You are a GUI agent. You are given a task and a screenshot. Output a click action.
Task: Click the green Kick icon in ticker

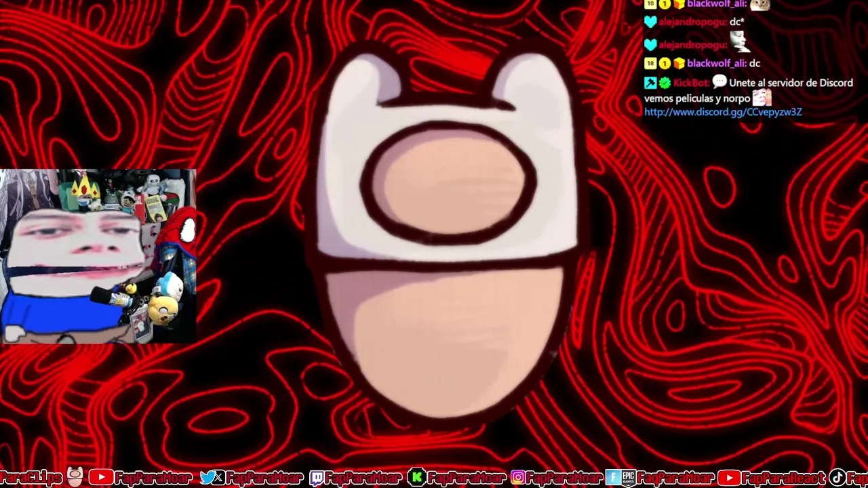[417, 479]
